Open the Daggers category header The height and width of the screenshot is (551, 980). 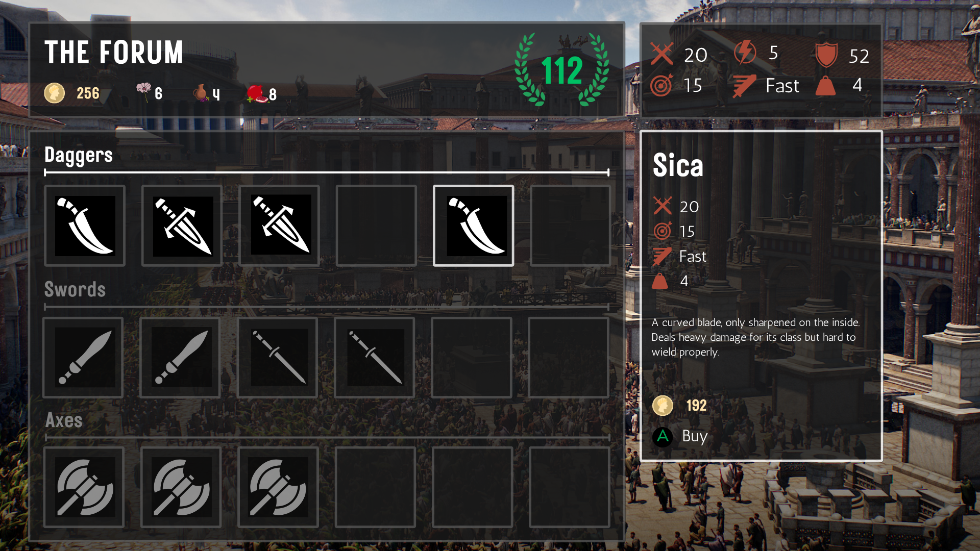tap(79, 155)
